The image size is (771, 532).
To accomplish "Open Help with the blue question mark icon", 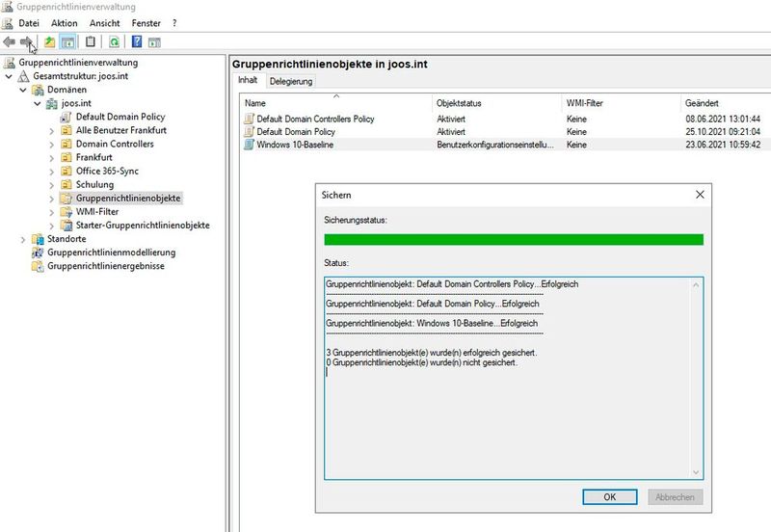I will (x=137, y=41).
